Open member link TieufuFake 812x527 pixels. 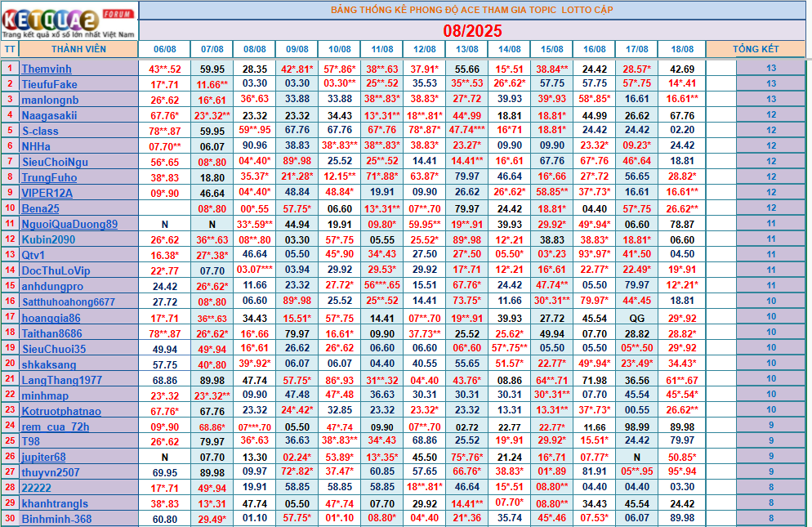tap(49, 84)
